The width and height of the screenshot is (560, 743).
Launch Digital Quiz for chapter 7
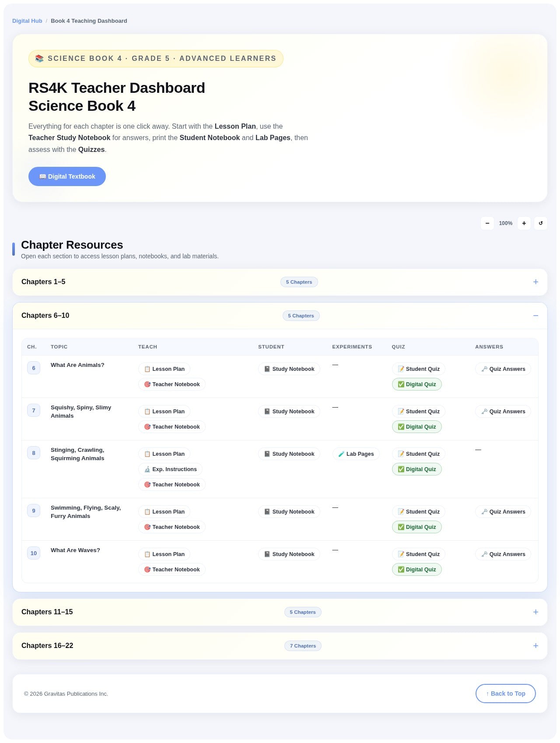point(417,427)
